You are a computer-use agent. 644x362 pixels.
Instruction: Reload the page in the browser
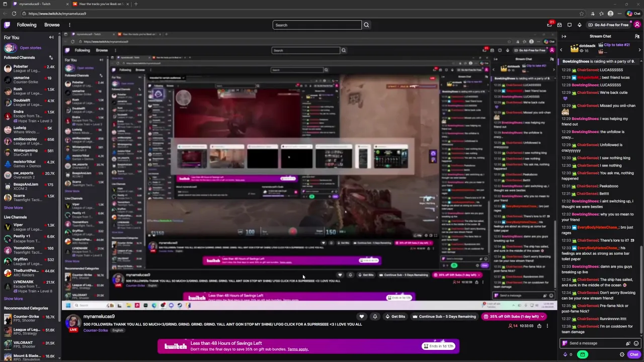(14, 14)
